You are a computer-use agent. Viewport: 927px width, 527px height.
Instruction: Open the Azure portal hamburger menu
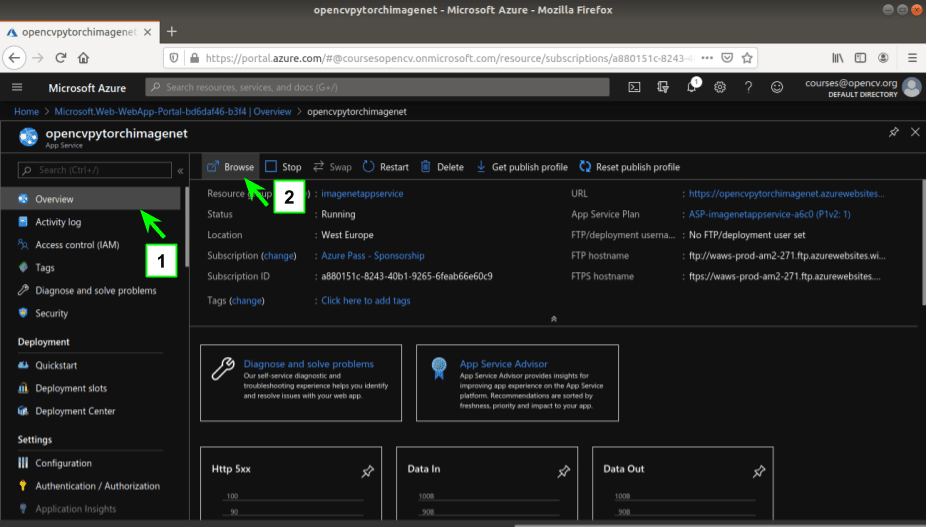pyautogui.click(x=17, y=88)
